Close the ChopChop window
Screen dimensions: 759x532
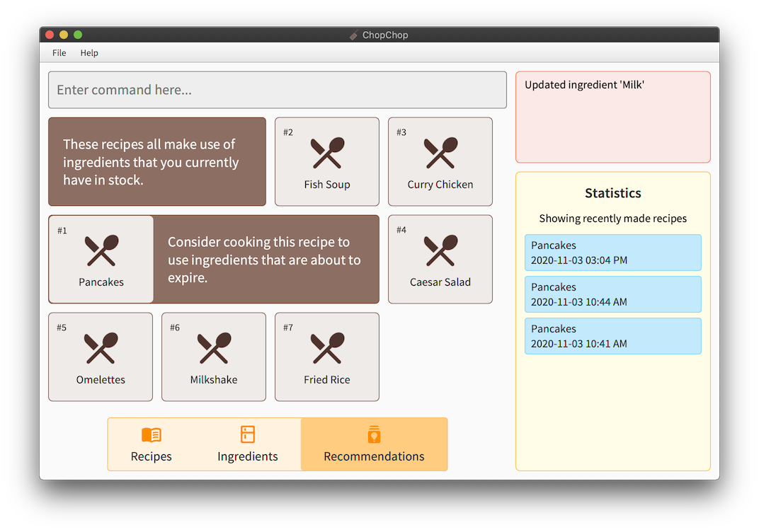(x=50, y=35)
